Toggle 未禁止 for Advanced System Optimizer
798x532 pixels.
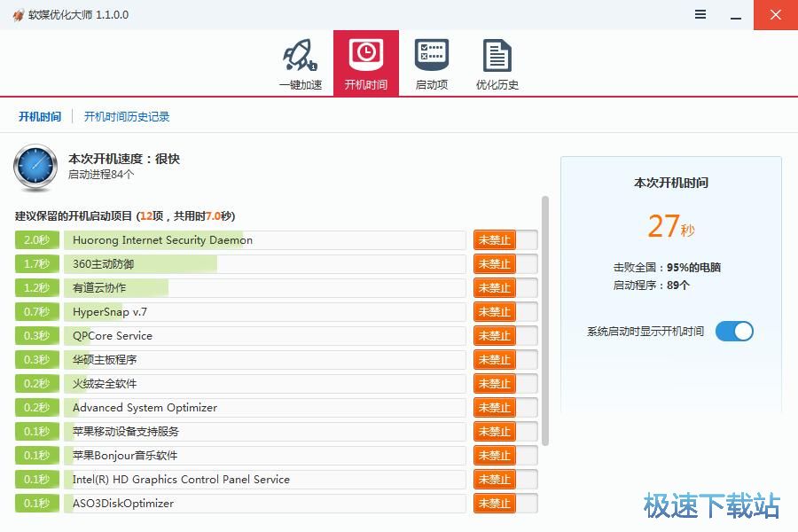point(505,407)
